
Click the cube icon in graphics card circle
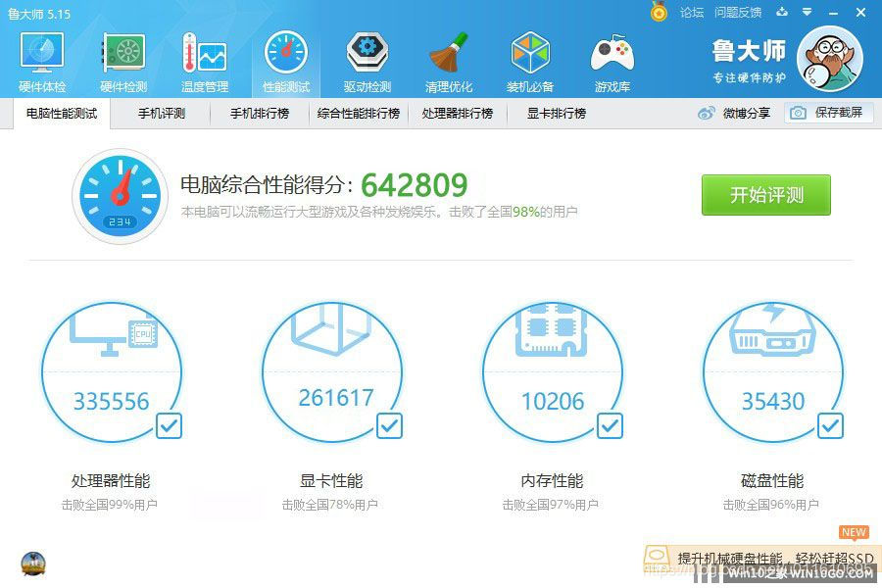[331, 329]
